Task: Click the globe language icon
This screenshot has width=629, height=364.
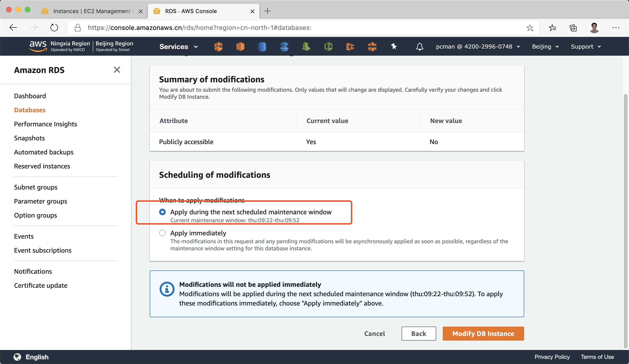Action: coord(17,357)
